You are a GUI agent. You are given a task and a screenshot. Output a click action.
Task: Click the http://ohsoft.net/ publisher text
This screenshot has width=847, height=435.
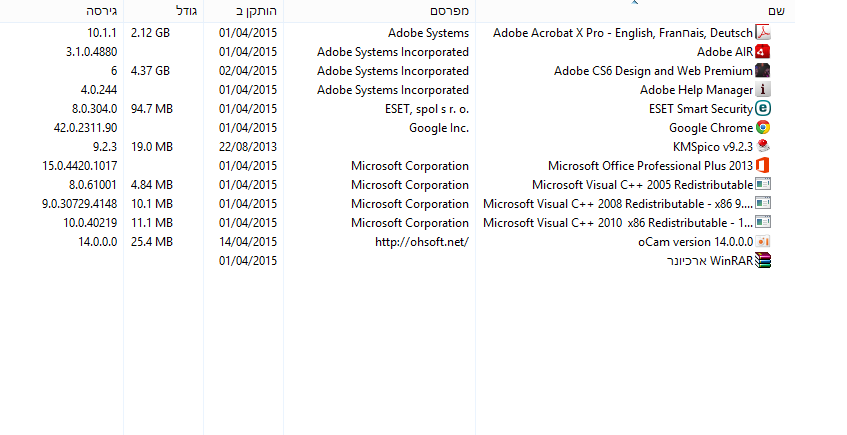click(422, 242)
